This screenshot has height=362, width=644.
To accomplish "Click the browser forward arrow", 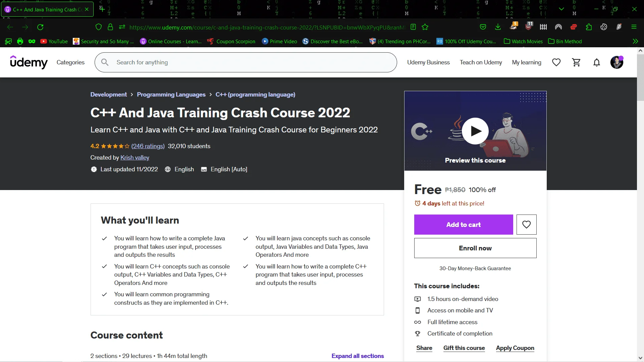I will [25, 27].
